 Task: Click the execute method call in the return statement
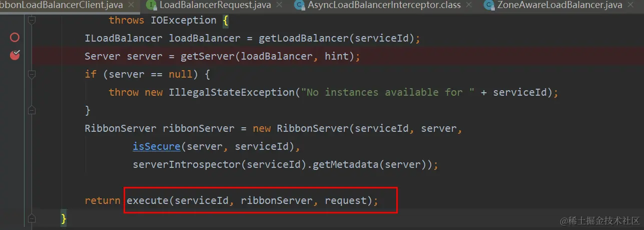148,200
